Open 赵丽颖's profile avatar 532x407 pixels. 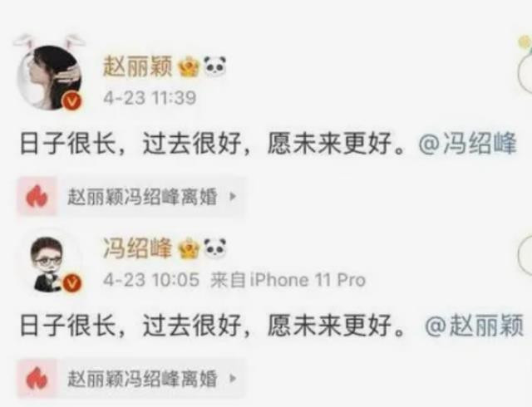coord(50,77)
